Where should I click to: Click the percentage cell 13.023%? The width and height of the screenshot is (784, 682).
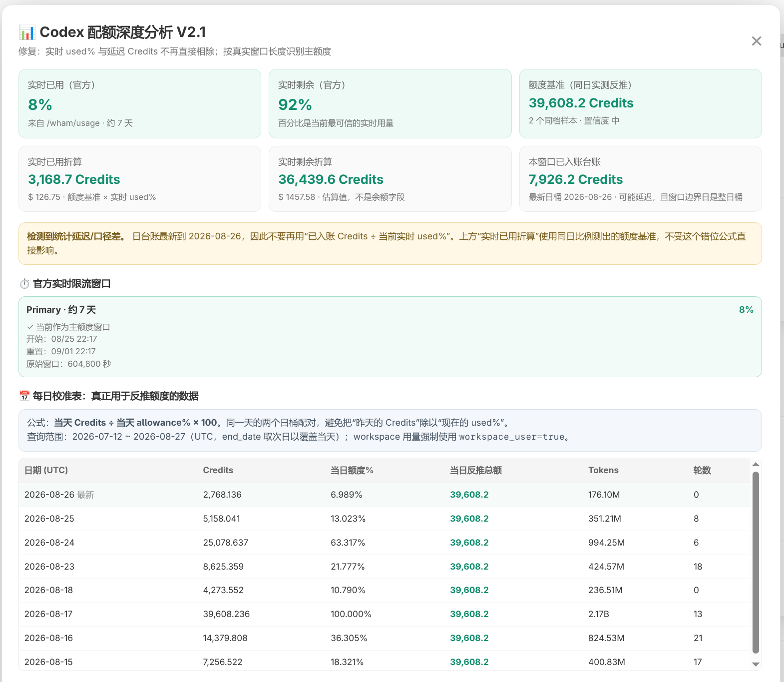(348, 519)
